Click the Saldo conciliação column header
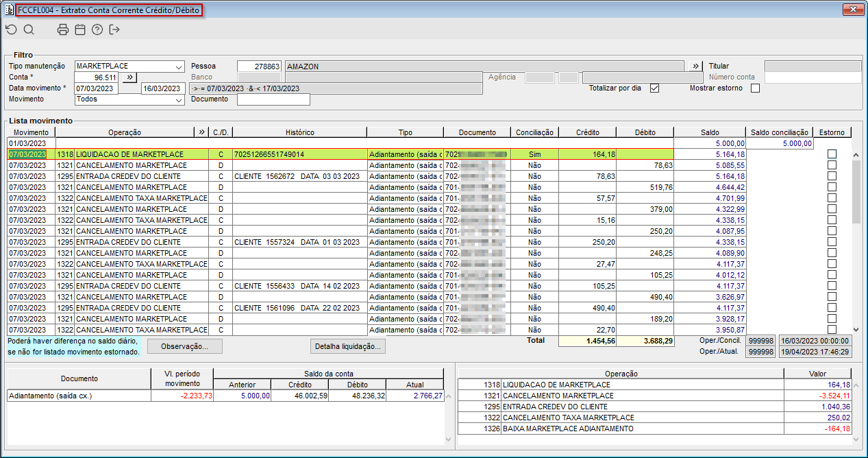The height and width of the screenshot is (458, 868). (778, 132)
